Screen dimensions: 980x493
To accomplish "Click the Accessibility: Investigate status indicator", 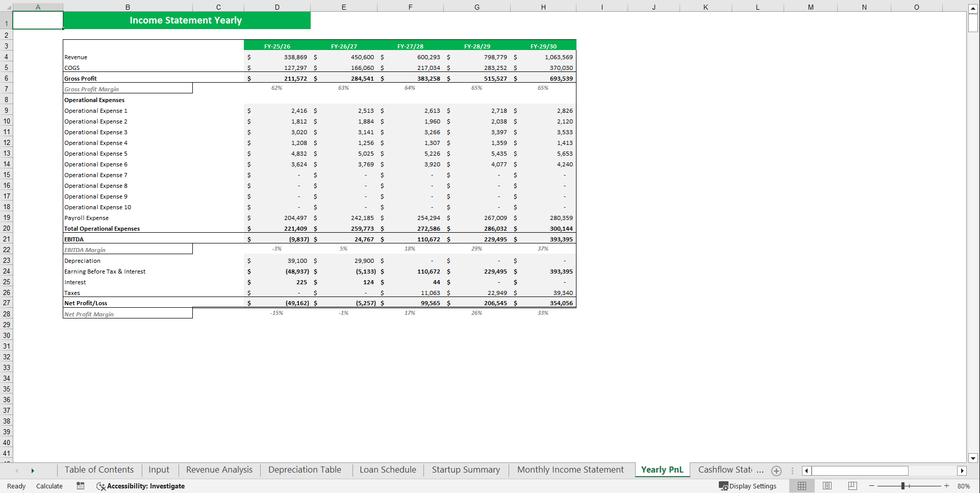I will (x=140, y=486).
